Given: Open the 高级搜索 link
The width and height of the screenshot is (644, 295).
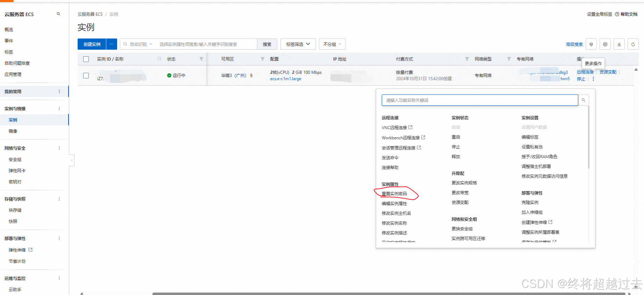Looking at the screenshot, I should click(574, 44).
